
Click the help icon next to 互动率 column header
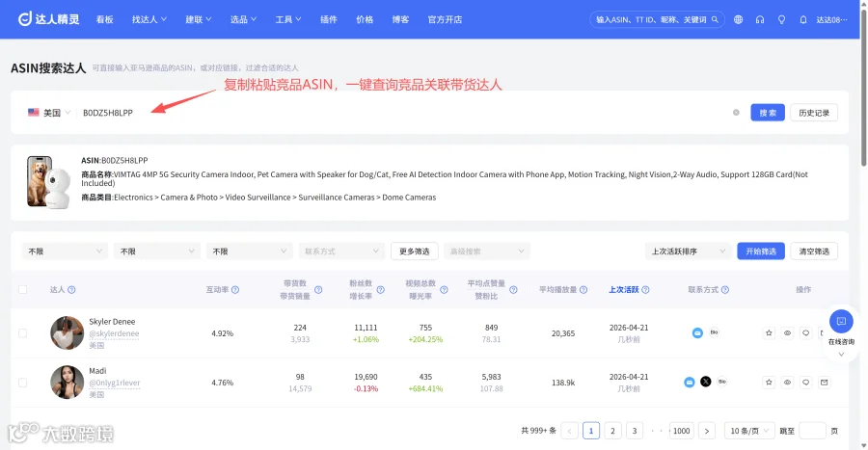[235, 290]
